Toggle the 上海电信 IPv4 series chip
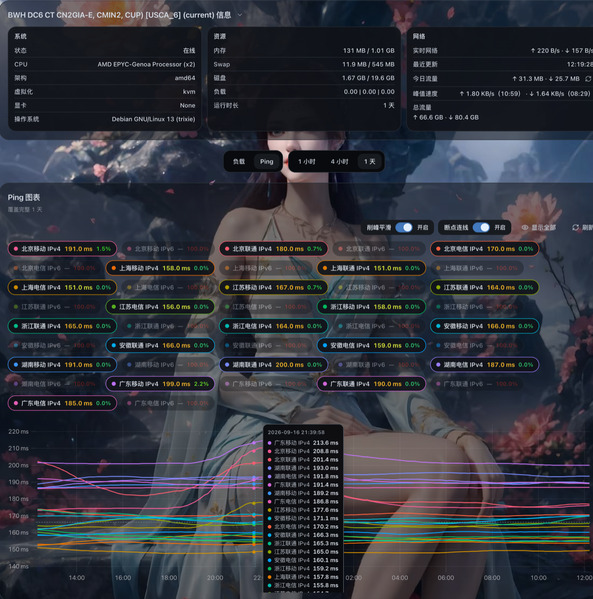593x599 pixels. (62, 287)
